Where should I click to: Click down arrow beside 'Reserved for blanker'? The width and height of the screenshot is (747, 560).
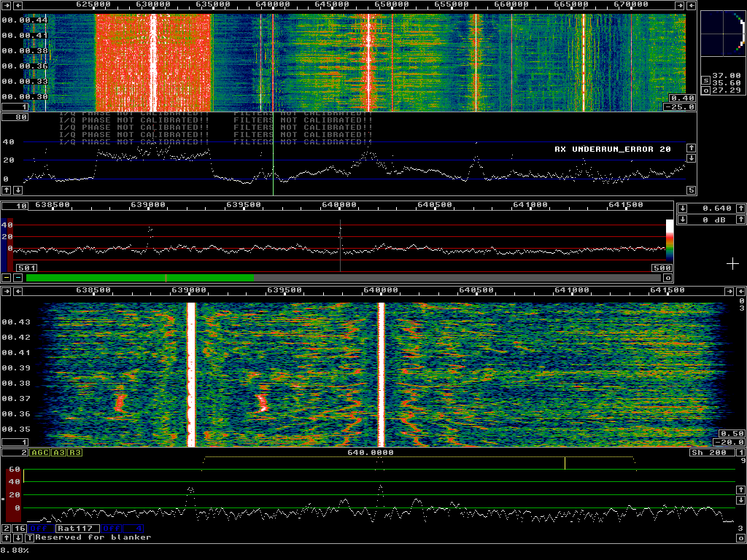point(18,538)
